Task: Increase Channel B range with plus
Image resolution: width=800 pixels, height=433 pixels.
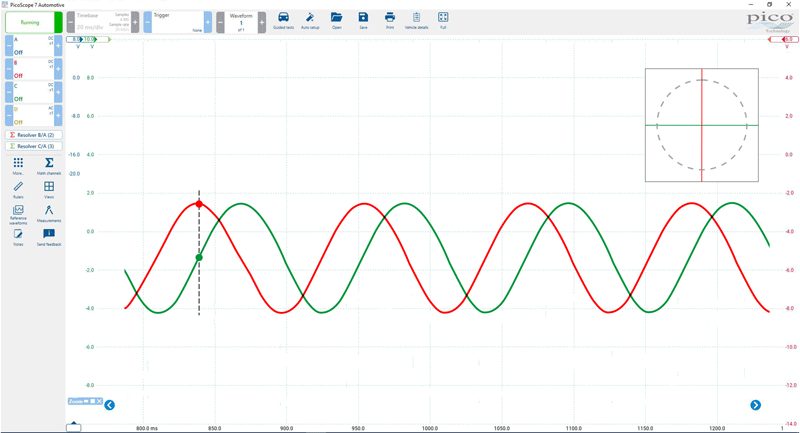Action: [x=58, y=69]
